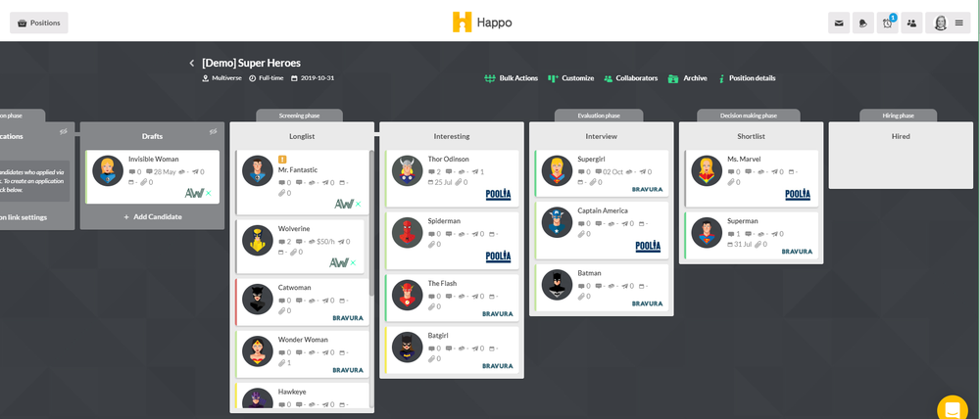Click Supergirl's 02 Oct message date

(x=609, y=171)
